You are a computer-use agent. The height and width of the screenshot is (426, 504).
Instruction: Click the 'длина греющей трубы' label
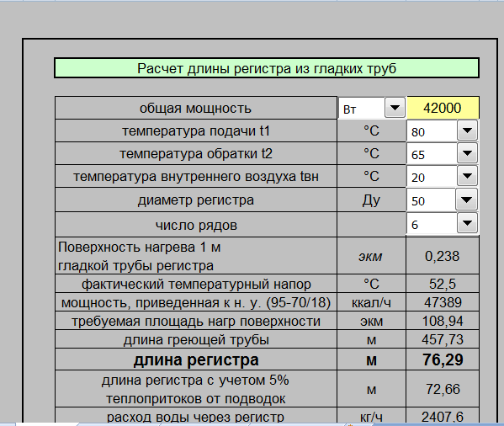(196, 339)
